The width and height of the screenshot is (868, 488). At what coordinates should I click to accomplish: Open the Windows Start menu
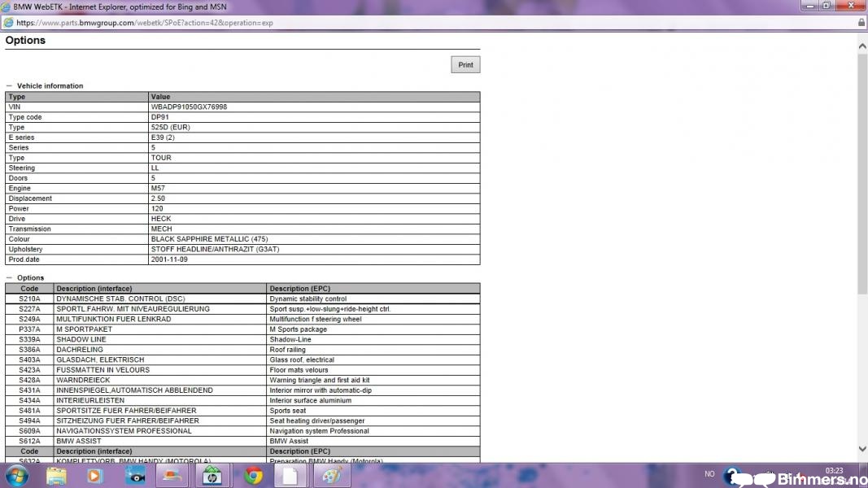click(x=16, y=476)
